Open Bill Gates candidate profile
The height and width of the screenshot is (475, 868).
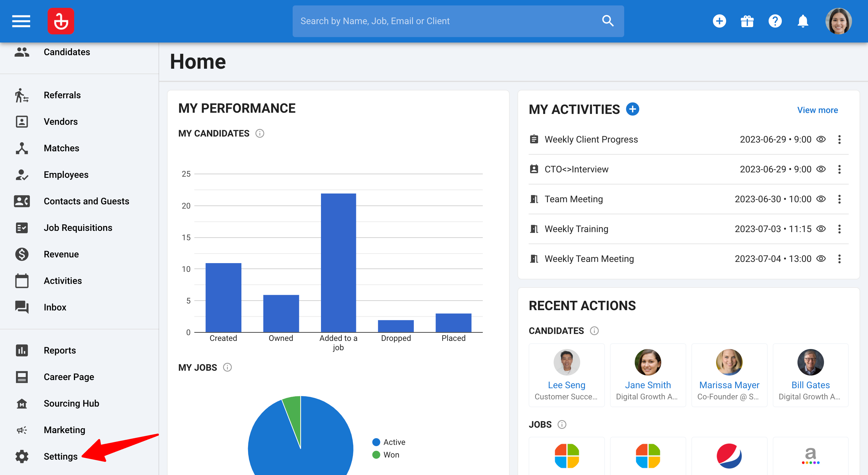(x=810, y=385)
